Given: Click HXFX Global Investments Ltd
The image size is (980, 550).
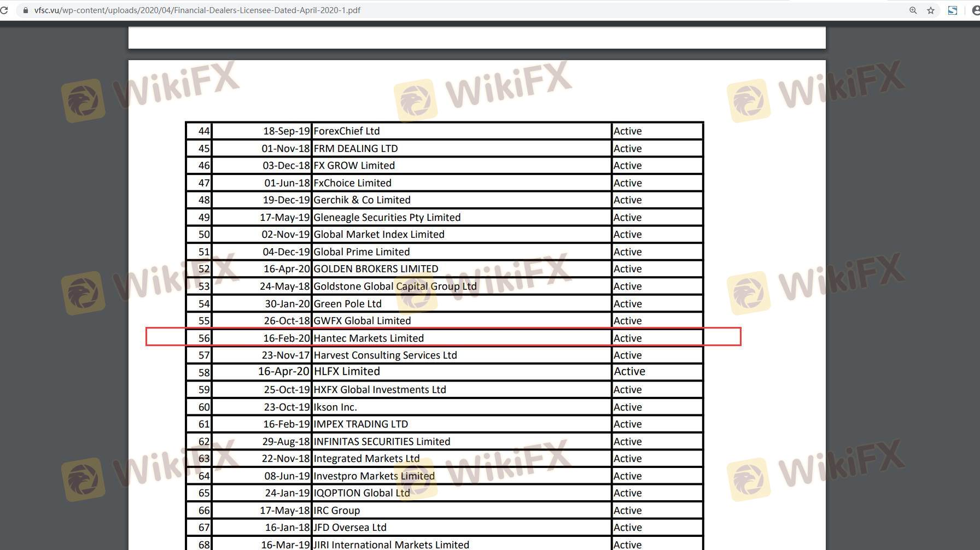Looking at the screenshot, I should pyautogui.click(x=380, y=390).
